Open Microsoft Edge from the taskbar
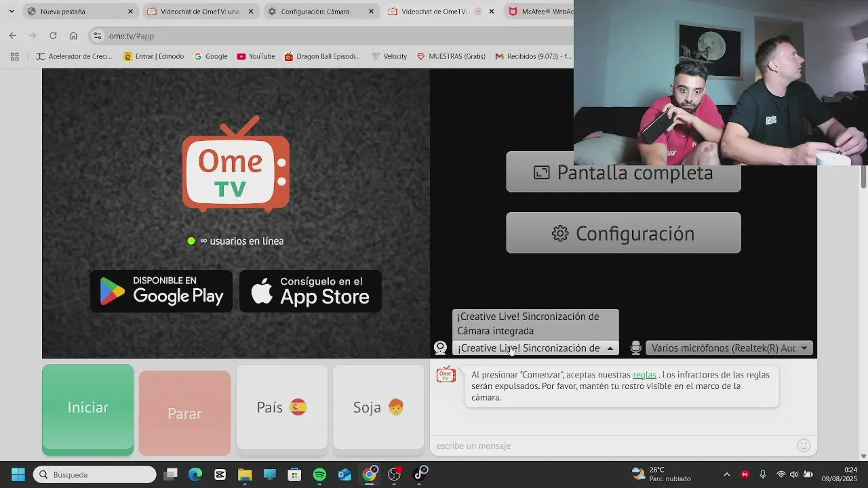 [195, 474]
